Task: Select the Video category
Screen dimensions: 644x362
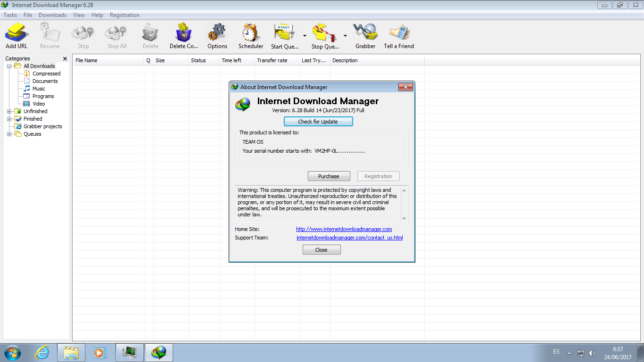Action: coord(39,104)
